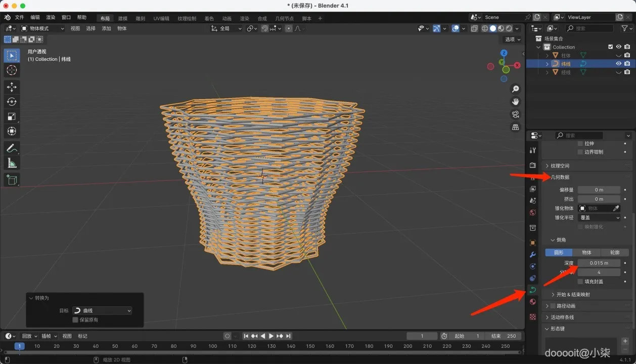Select the Scale tool

pyautogui.click(x=12, y=116)
